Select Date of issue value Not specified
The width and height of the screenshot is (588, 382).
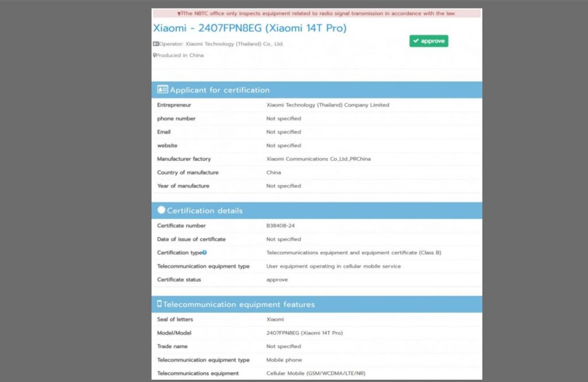[284, 239]
